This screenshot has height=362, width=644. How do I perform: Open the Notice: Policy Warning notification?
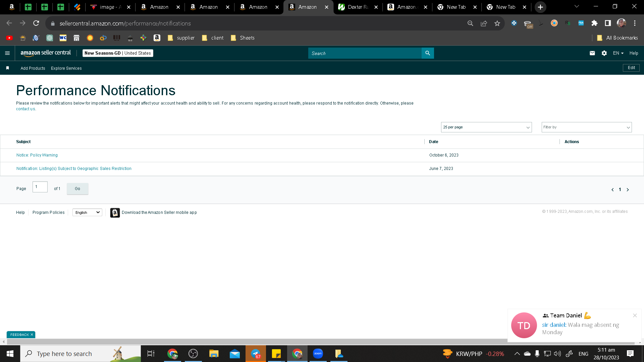(37, 155)
